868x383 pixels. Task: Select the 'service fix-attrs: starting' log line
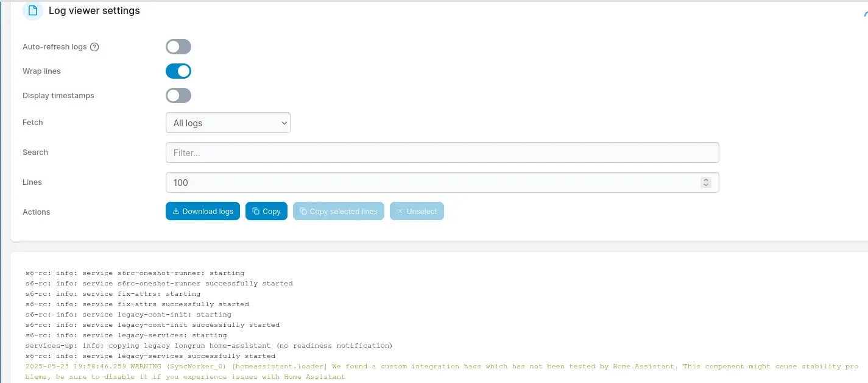pos(113,294)
